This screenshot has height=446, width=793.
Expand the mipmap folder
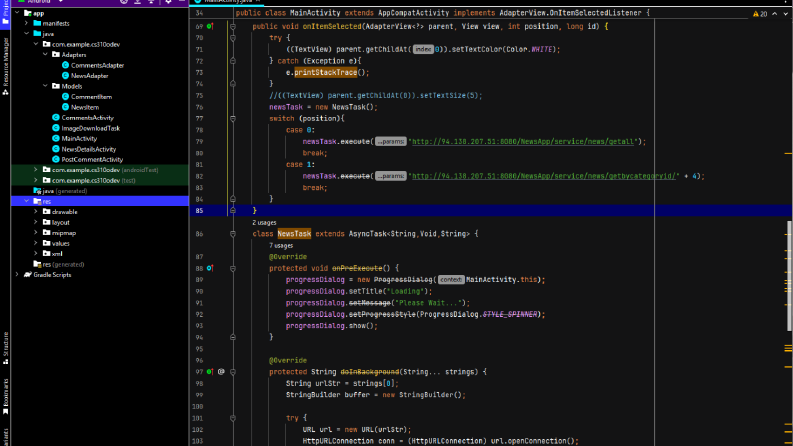(36, 233)
